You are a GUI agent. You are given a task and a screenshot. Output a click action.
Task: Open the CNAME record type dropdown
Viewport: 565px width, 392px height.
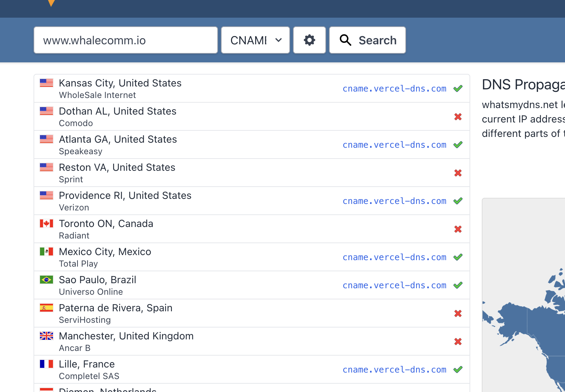click(255, 40)
